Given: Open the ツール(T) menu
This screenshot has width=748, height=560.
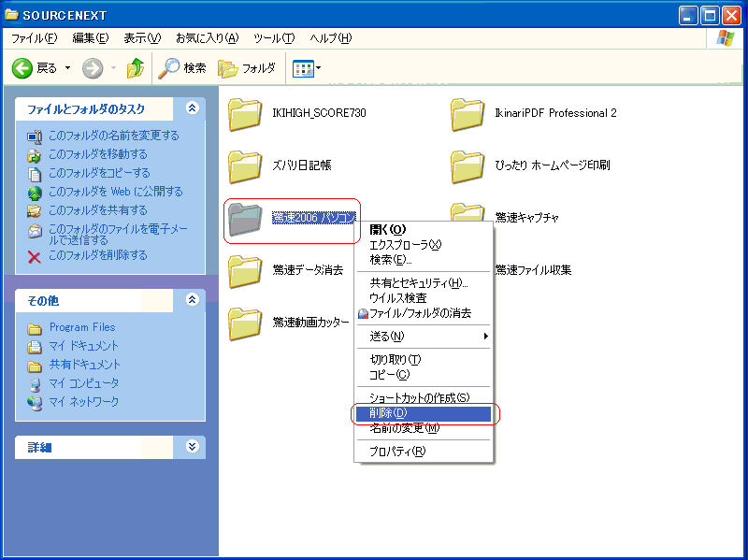Looking at the screenshot, I should 274,38.
